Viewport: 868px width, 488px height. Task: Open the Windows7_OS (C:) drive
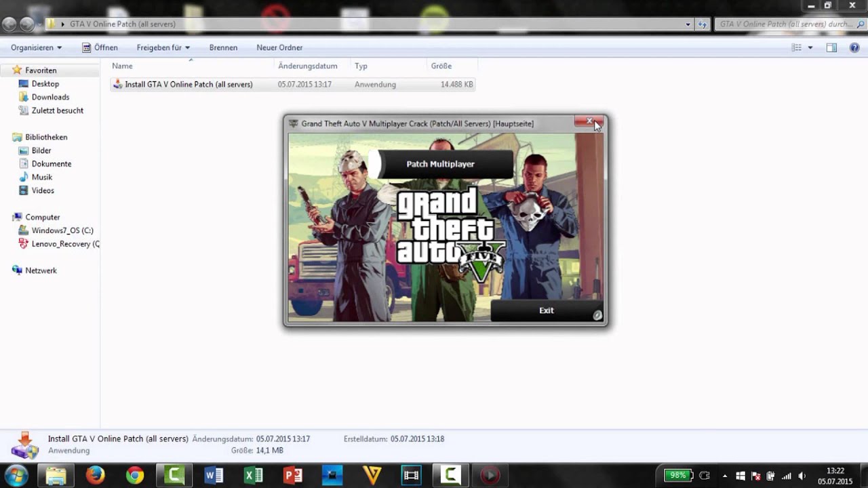point(62,230)
